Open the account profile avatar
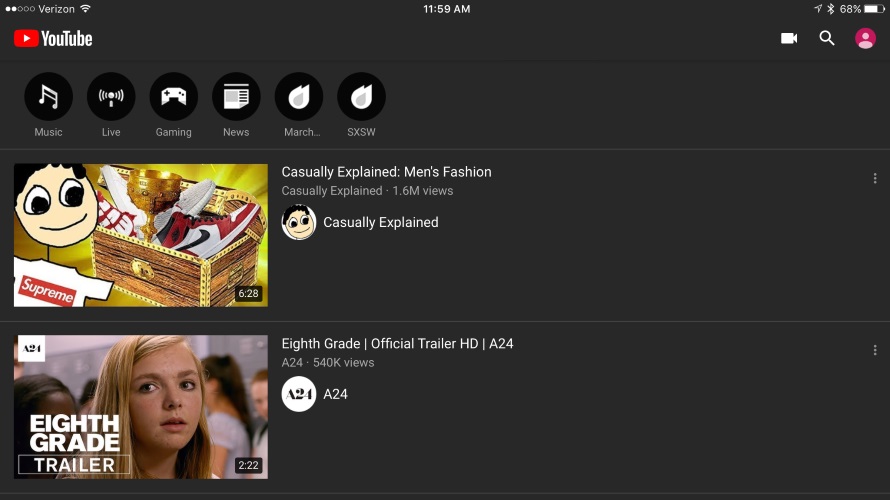Image resolution: width=890 pixels, height=500 pixels. [x=865, y=38]
